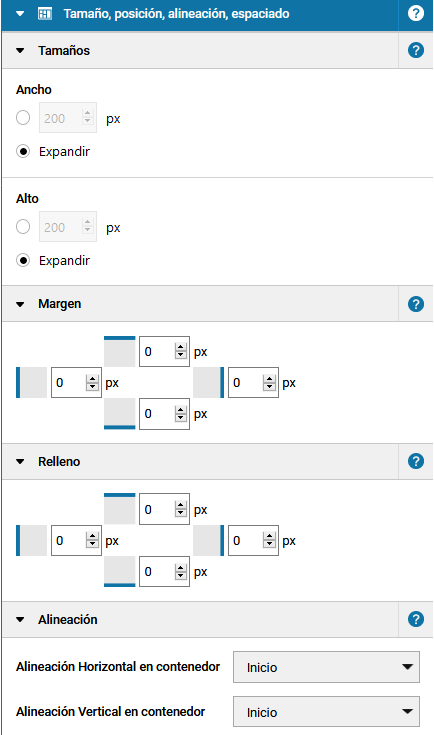
Task: Collapse the whole Tamaño, posición, alineación, espaciado panel
Action: [20, 14]
